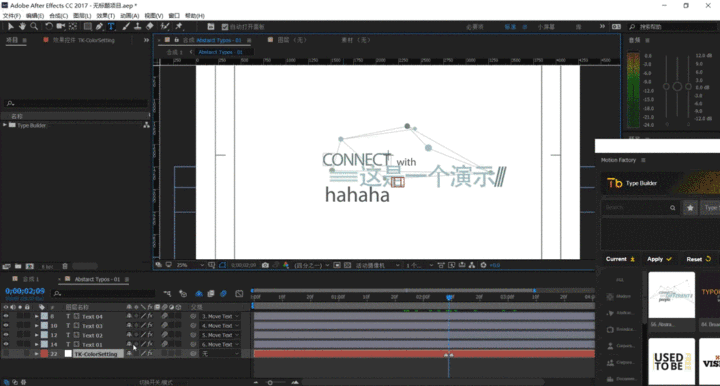Open the 效果(T) menu
The image size is (720, 386).
pos(106,16)
